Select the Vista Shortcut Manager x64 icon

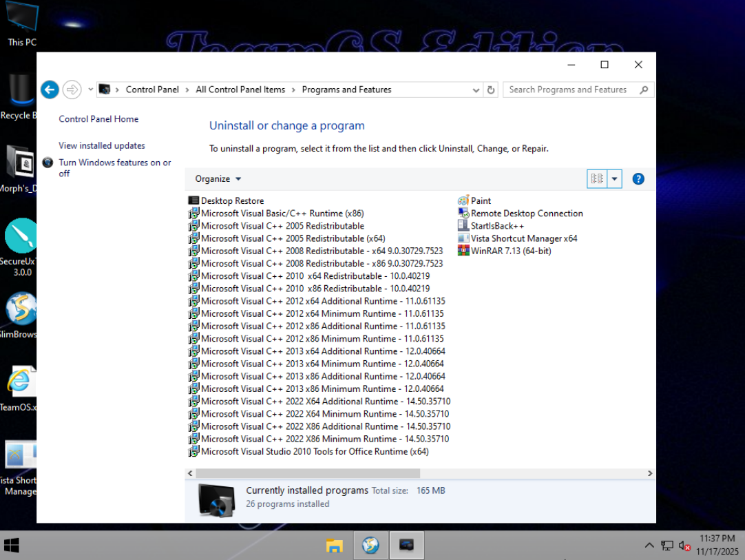(463, 238)
